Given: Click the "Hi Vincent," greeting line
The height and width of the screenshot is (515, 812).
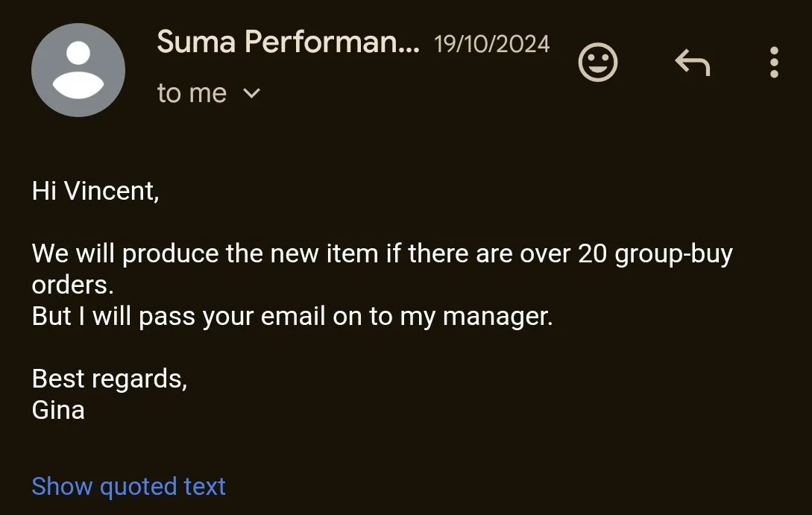Looking at the screenshot, I should [x=95, y=192].
